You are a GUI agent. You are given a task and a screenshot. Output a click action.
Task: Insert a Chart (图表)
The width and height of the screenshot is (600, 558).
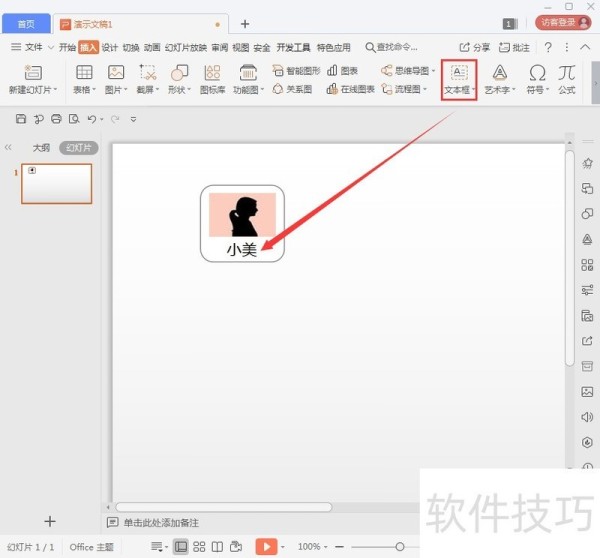coord(342,71)
